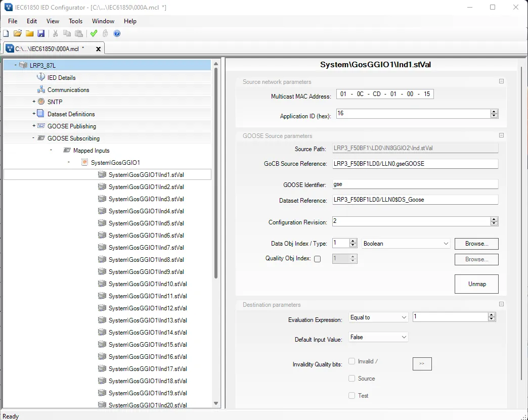The height and width of the screenshot is (420, 528).
Task: Click the System\GosGGIO1 node icon
Action: (x=85, y=162)
